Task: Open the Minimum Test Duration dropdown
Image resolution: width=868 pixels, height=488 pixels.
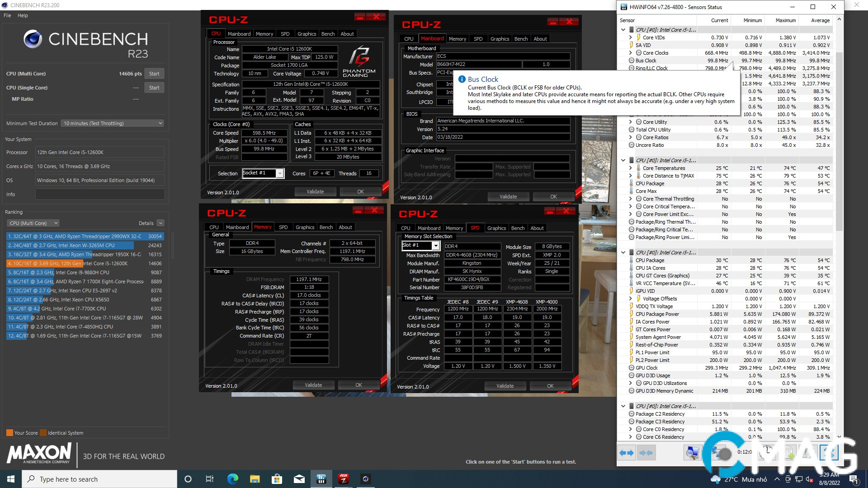Action: point(113,123)
